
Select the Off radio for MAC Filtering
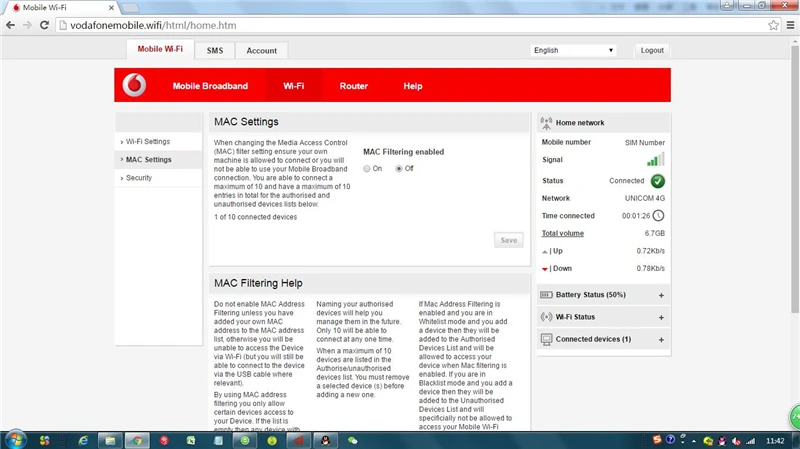coord(399,169)
